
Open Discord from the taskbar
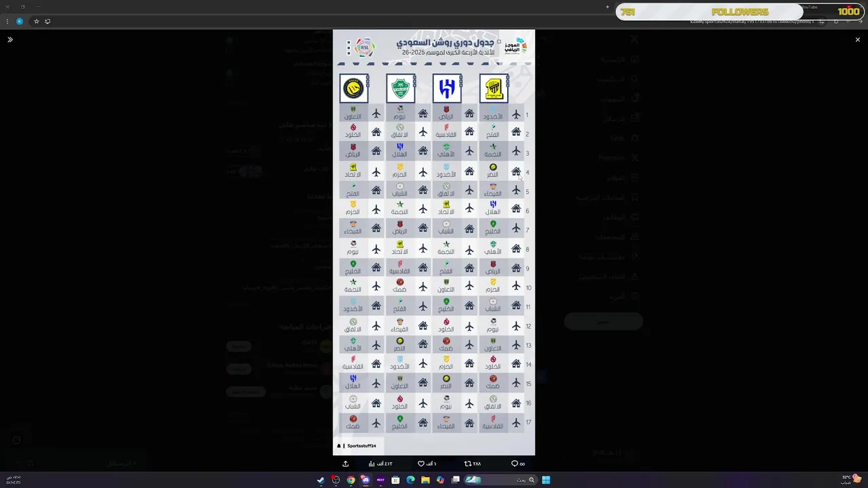click(x=366, y=480)
